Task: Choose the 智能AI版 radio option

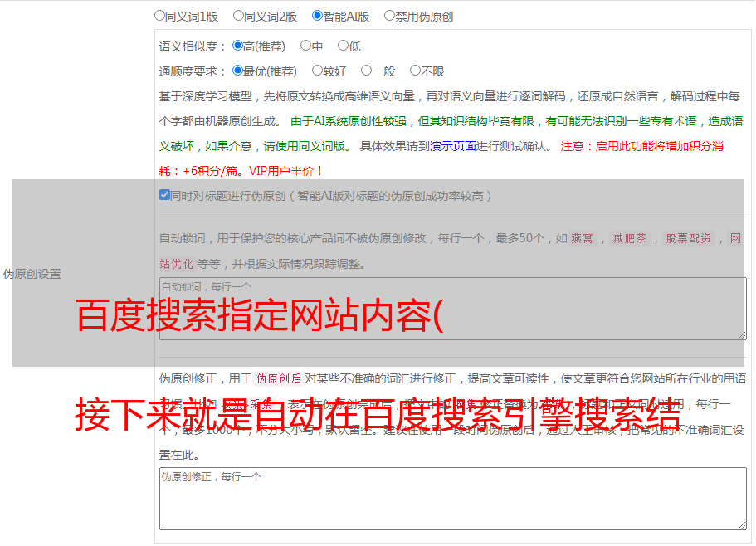Action: [x=317, y=16]
